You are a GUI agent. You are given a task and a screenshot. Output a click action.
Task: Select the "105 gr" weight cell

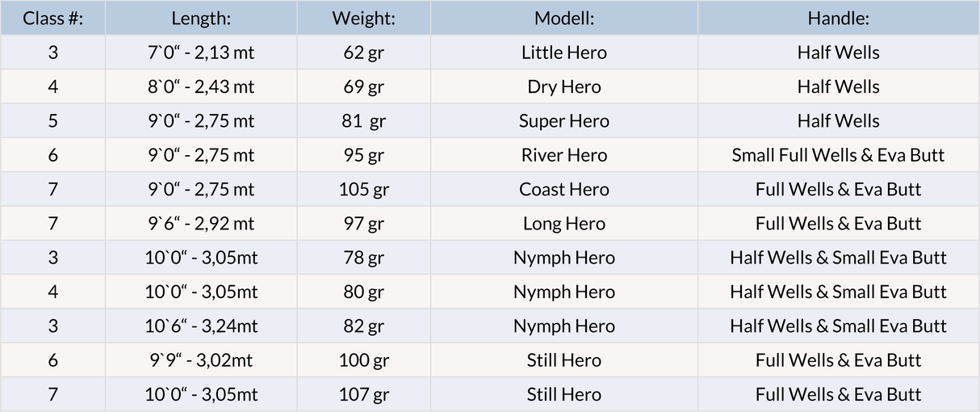point(363,189)
